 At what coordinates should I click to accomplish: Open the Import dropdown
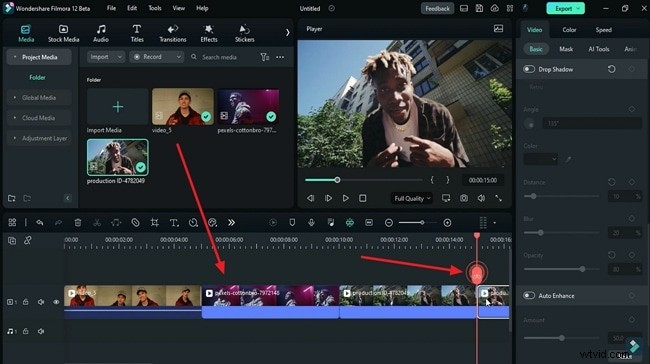tap(106, 57)
